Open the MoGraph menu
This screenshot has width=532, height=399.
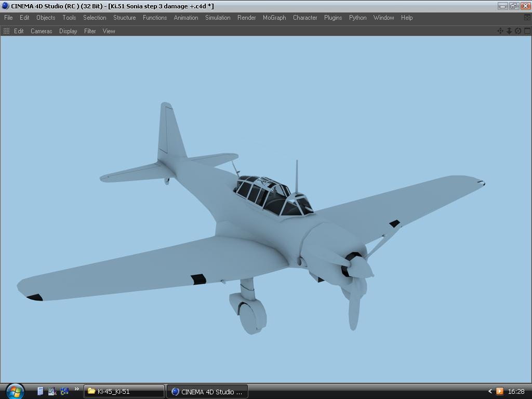pyautogui.click(x=274, y=18)
